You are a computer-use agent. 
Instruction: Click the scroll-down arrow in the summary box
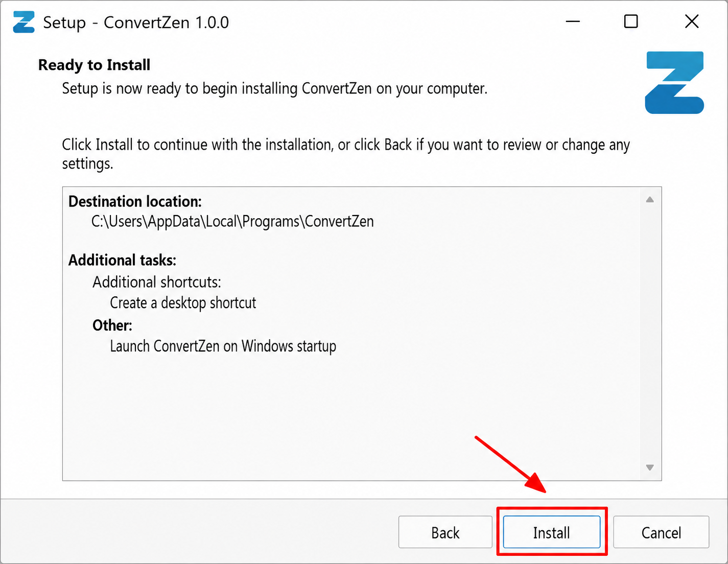[x=650, y=467]
